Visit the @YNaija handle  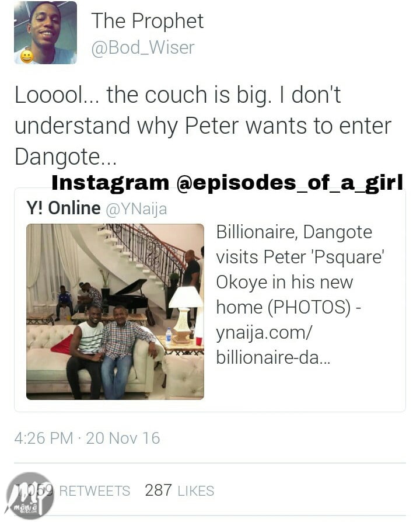point(136,209)
